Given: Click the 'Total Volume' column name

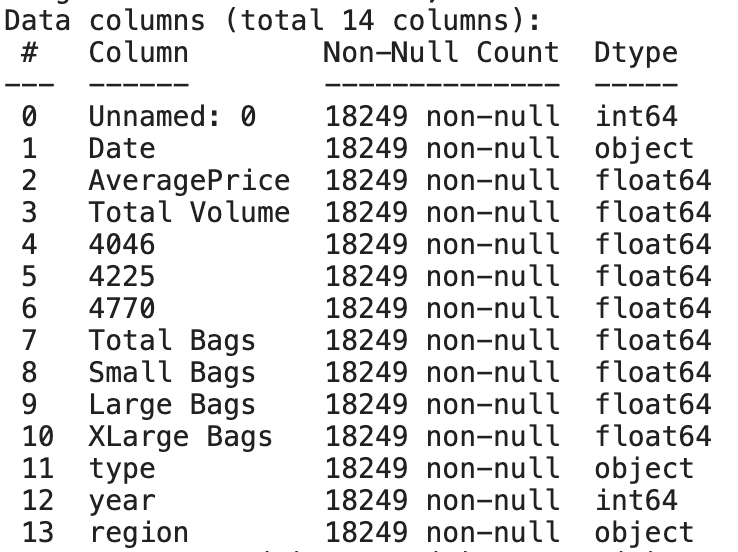Looking at the screenshot, I should (x=189, y=213).
